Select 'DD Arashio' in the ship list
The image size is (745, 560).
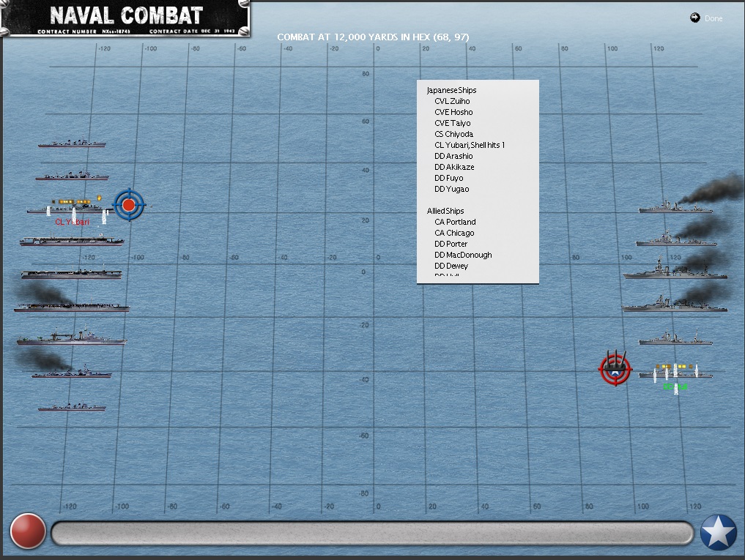(453, 156)
